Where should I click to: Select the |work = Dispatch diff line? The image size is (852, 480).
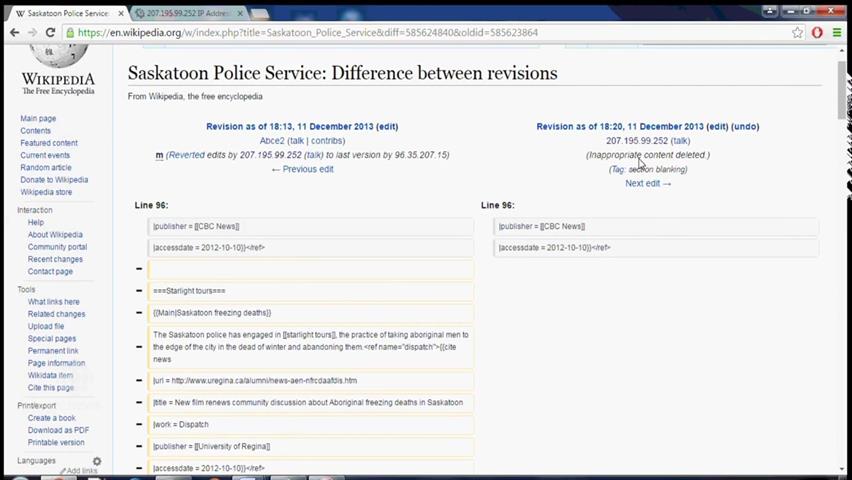pos(310,425)
